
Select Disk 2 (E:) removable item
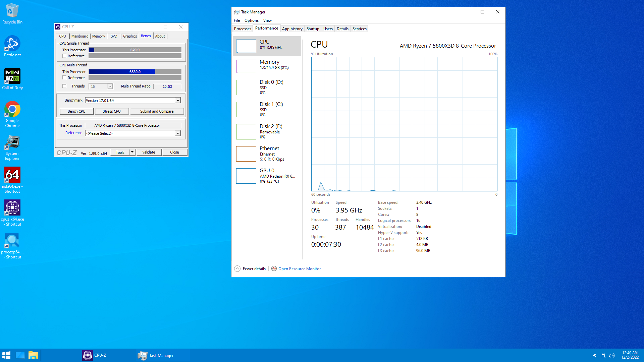(x=267, y=131)
